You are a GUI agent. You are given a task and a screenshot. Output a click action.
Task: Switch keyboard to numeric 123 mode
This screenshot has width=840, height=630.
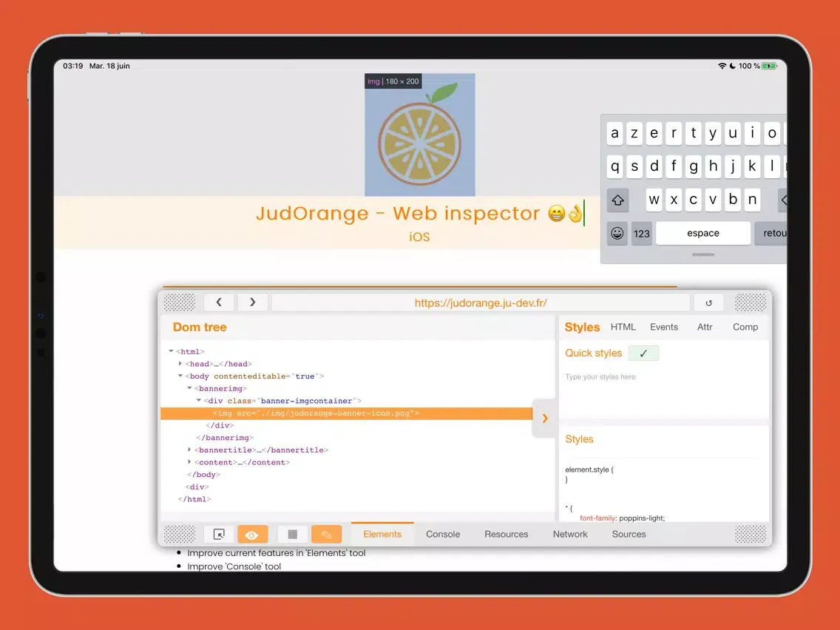click(x=641, y=233)
